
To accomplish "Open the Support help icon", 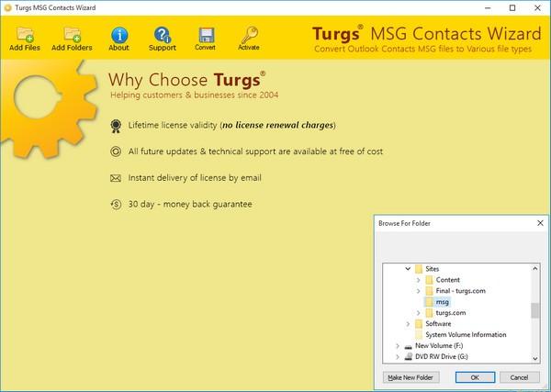I will point(162,35).
